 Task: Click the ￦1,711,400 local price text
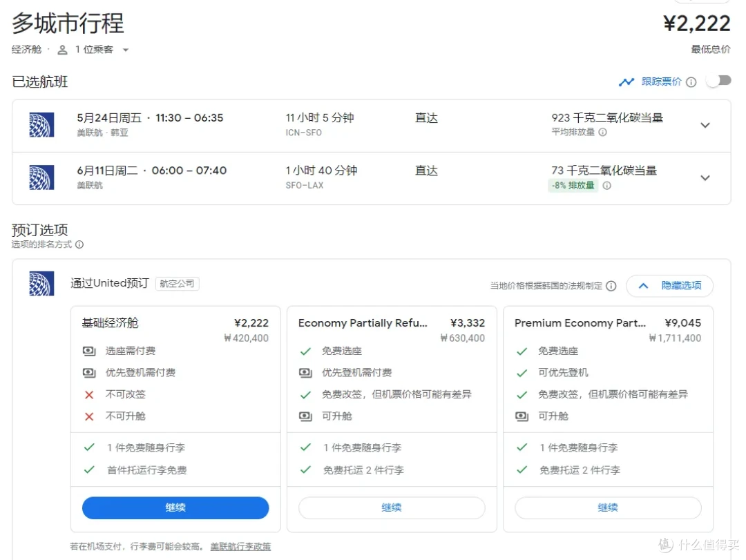(675, 338)
